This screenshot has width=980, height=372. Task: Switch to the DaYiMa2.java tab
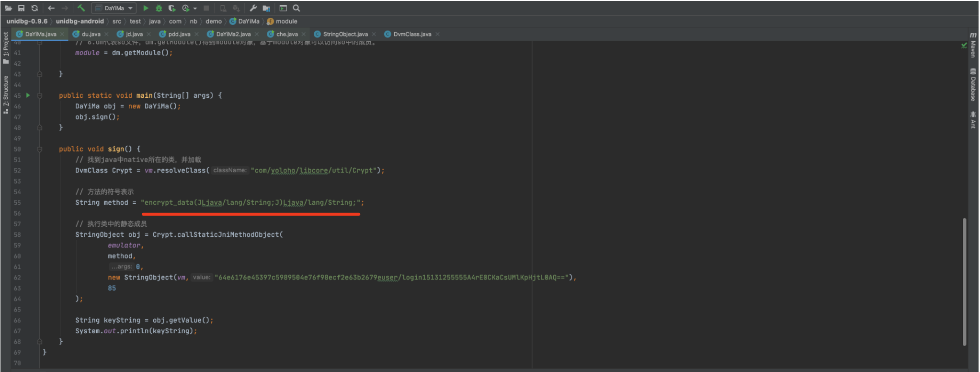(x=233, y=34)
